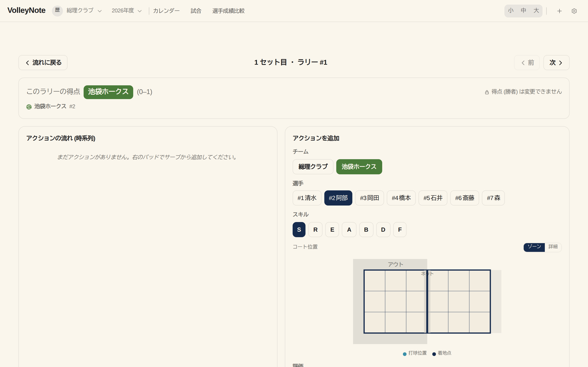
Task: Click the plus icon in the header
Action: point(559,11)
